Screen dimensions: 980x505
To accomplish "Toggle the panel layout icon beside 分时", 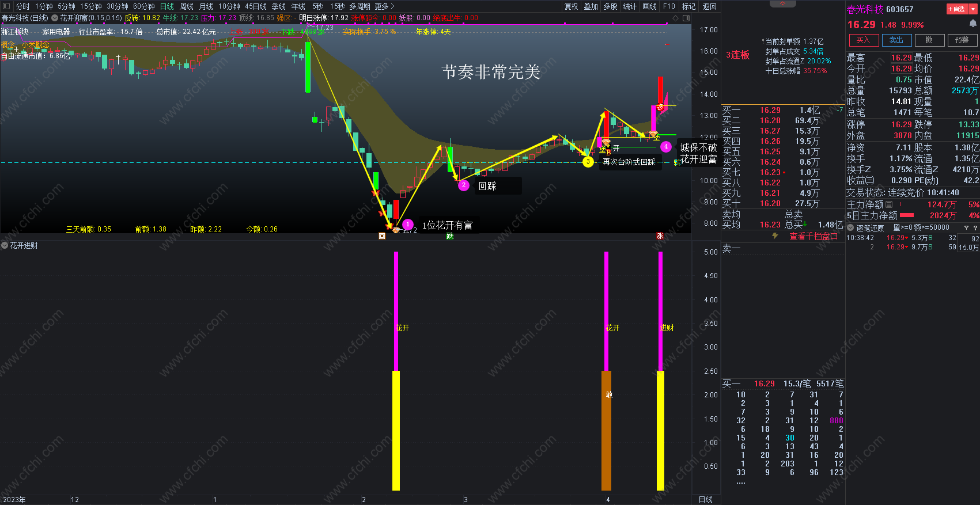I will 6,6.
